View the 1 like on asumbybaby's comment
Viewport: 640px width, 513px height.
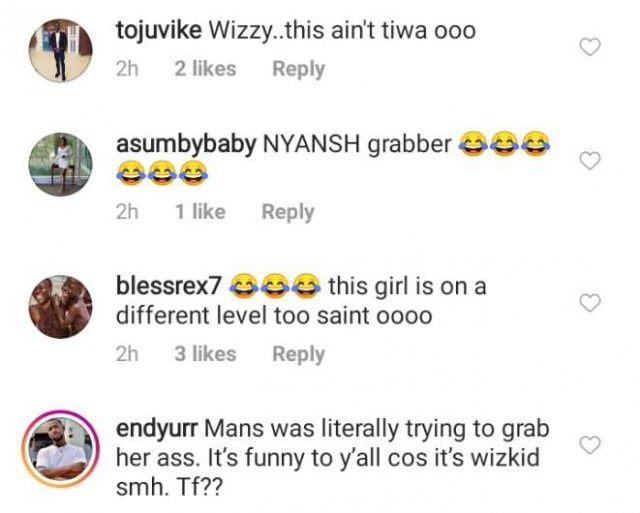click(x=200, y=211)
